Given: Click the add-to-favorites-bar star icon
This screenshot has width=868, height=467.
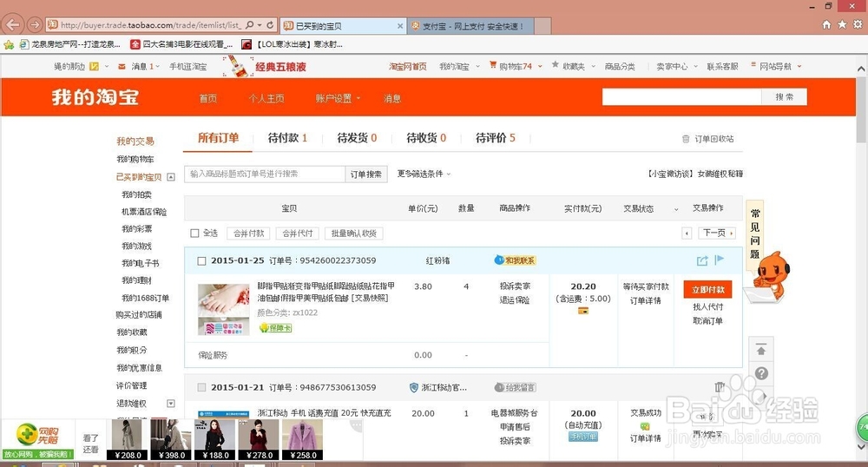Looking at the screenshot, I should 9,45.
